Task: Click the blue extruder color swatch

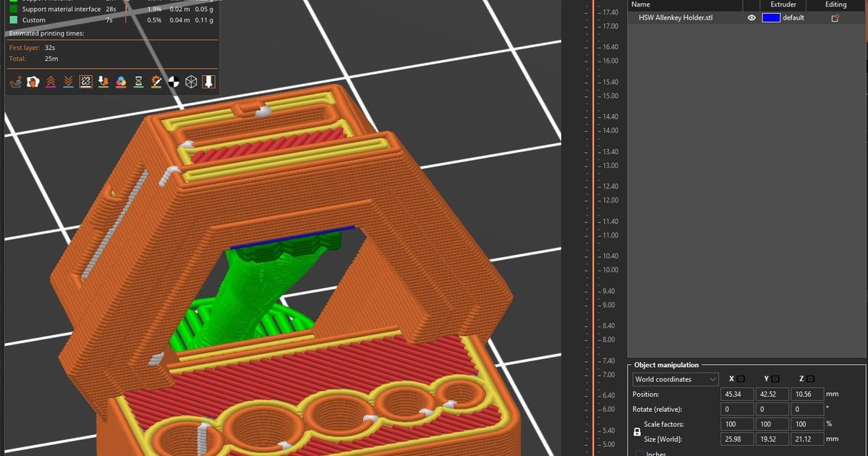Action: tap(771, 18)
